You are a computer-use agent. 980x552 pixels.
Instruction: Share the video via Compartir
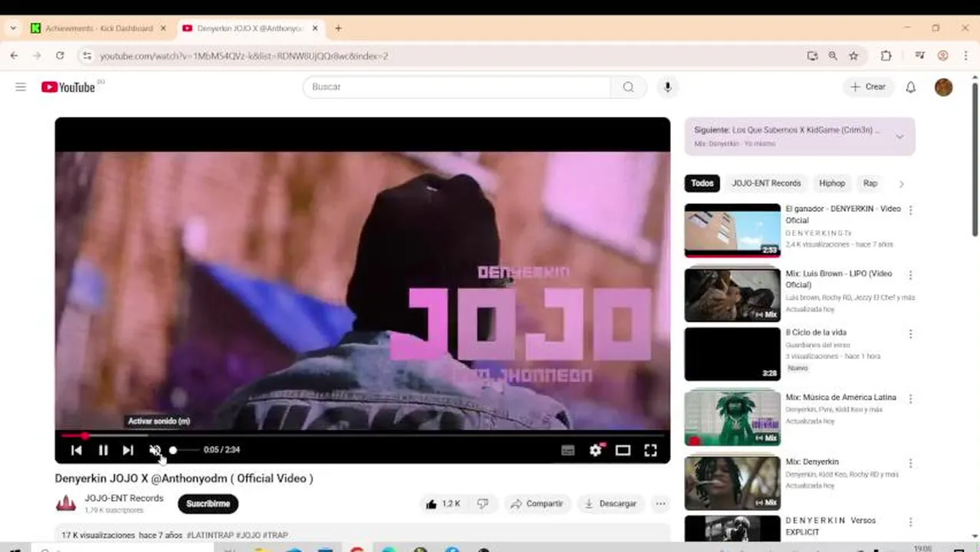tap(537, 504)
